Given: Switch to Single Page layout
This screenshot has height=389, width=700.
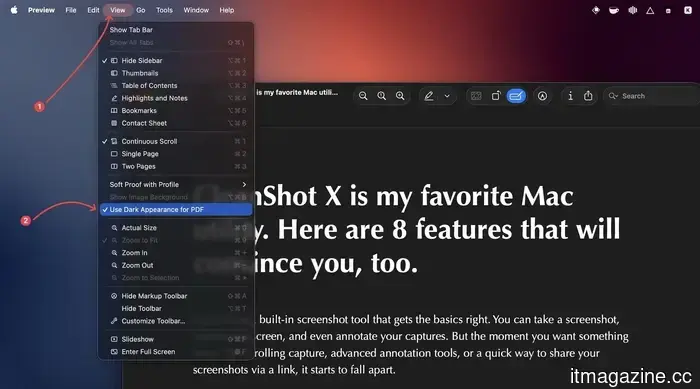Looking at the screenshot, I should (x=176, y=154).
